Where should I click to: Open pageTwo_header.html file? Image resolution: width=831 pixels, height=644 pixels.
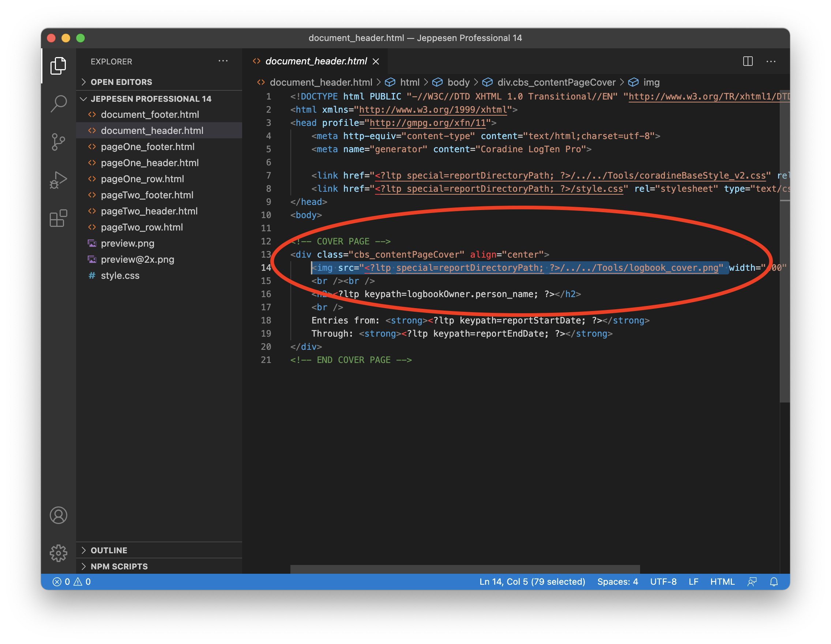click(159, 211)
